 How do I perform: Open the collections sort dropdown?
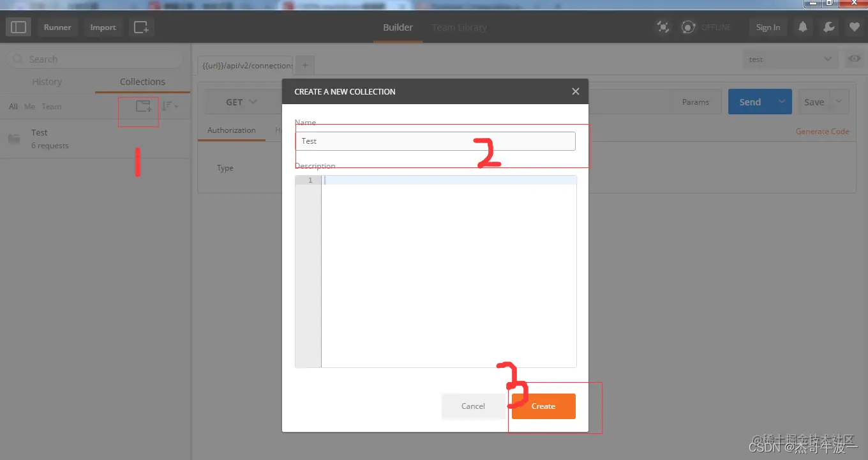click(169, 106)
